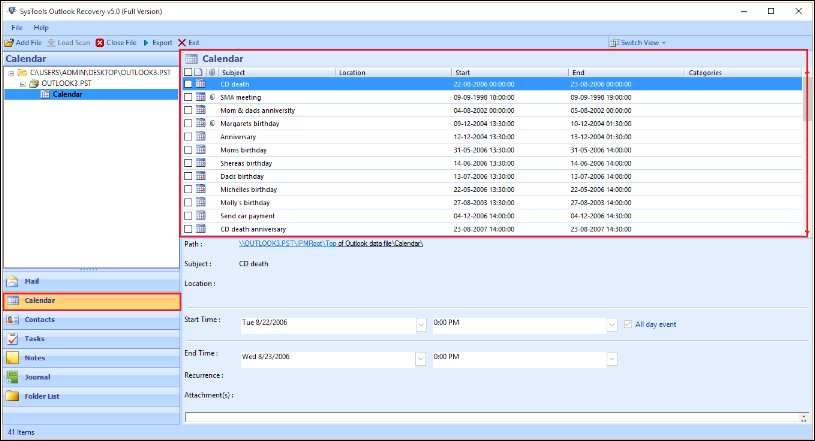
Task: Sort by the Subject column header
Action: point(278,72)
